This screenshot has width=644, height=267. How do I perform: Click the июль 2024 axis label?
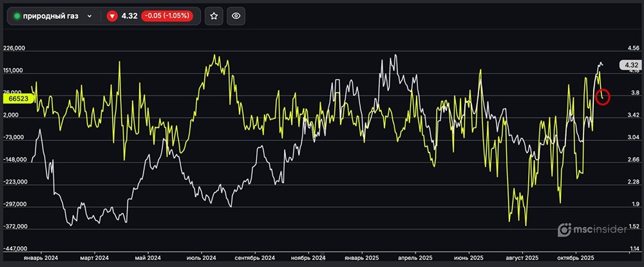200,257
